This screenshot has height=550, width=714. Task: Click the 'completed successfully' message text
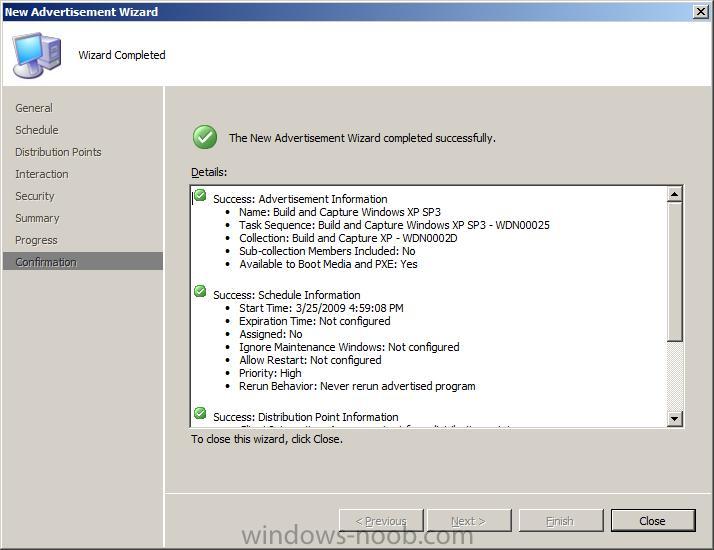coord(362,138)
